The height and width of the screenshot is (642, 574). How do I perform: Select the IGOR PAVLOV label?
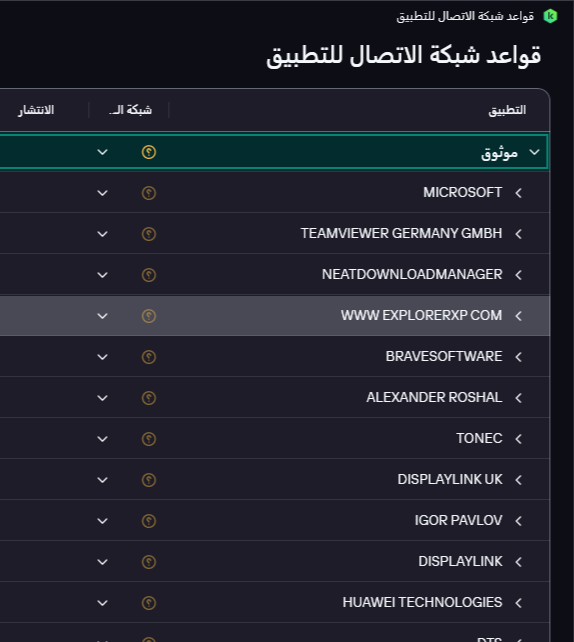coord(458,520)
